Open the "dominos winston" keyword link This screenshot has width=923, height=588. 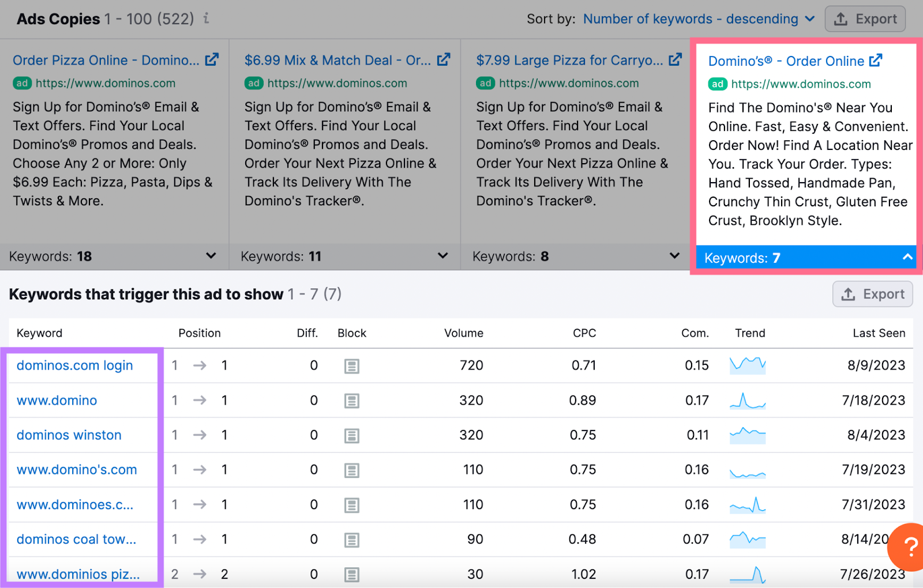pyautogui.click(x=69, y=435)
